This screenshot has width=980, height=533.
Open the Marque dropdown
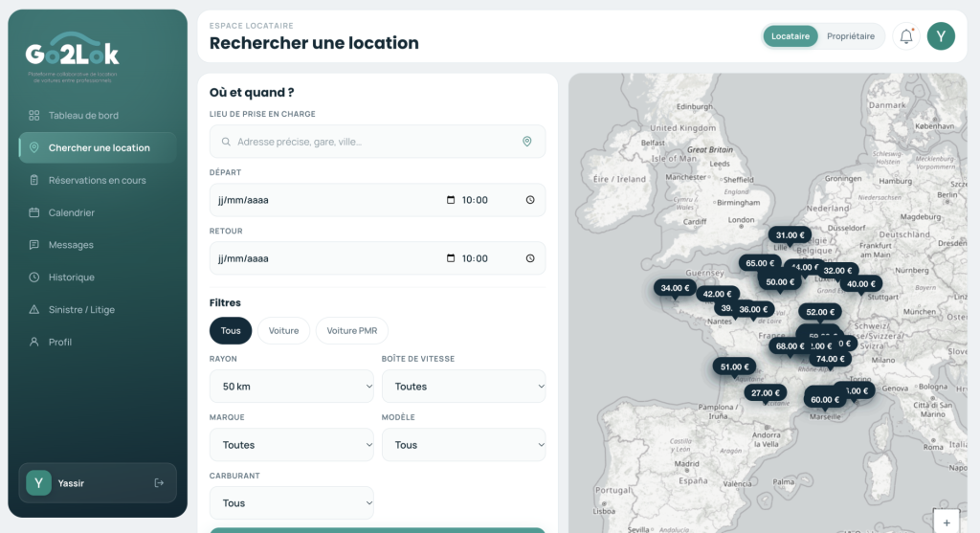(x=291, y=445)
